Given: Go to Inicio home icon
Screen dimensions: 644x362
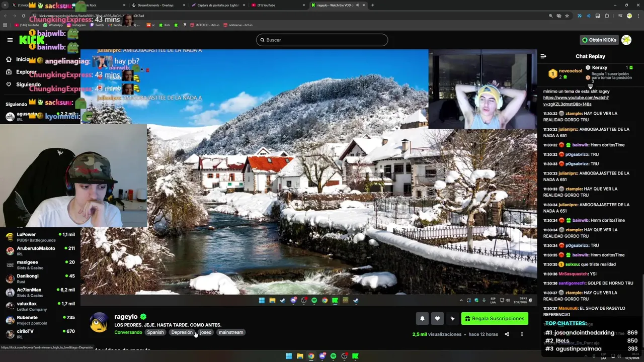Looking at the screenshot, I should [9, 59].
